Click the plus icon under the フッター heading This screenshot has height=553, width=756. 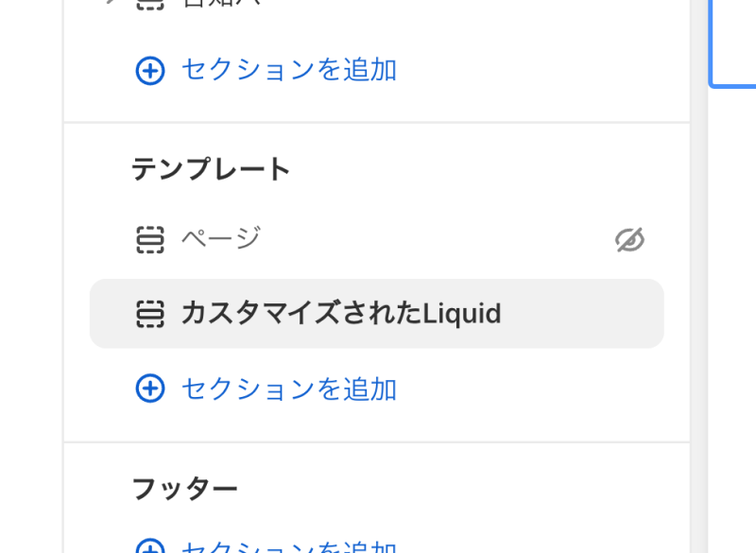(150, 547)
